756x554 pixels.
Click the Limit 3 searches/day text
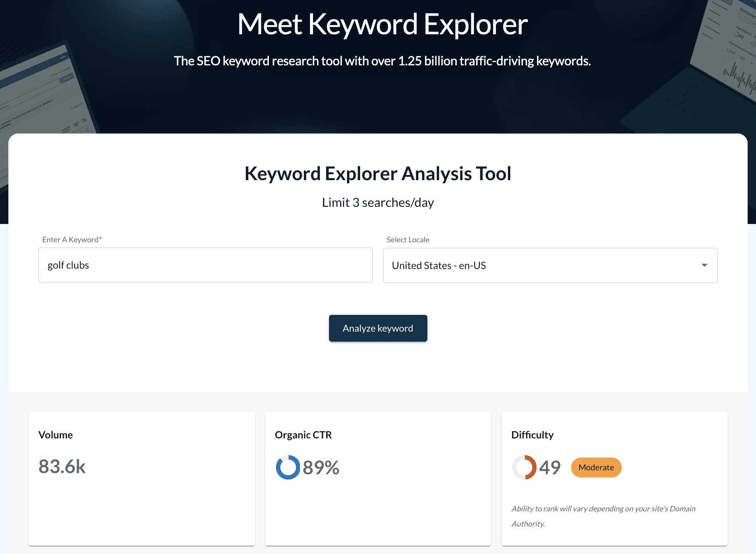[x=378, y=202]
